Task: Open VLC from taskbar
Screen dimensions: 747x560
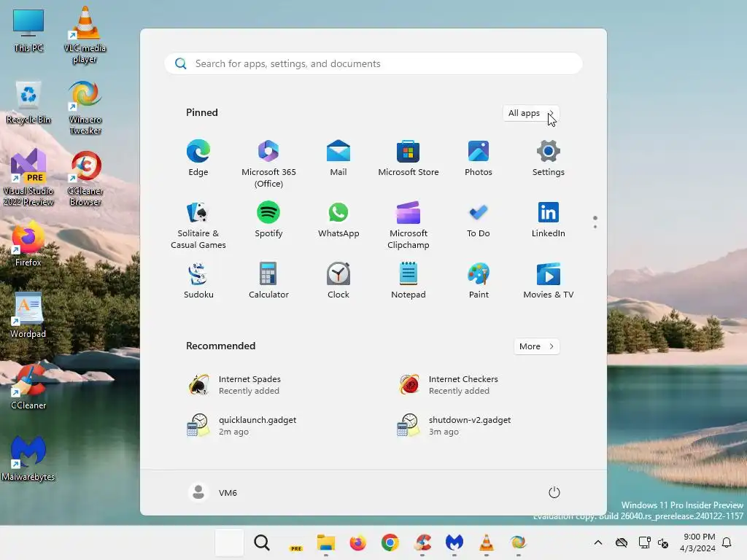Action: tap(486, 542)
